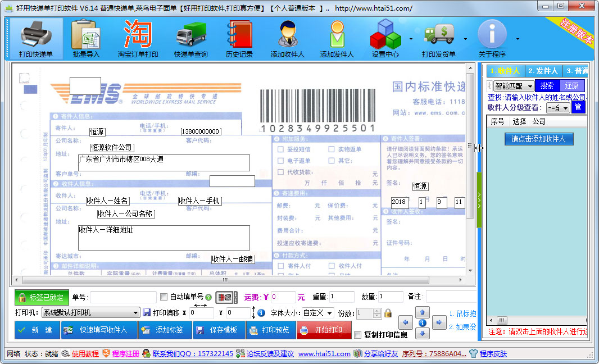Toggle 复制打印信息 checkbox
This screenshot has height=364, width=599.
tap(357, 335)
